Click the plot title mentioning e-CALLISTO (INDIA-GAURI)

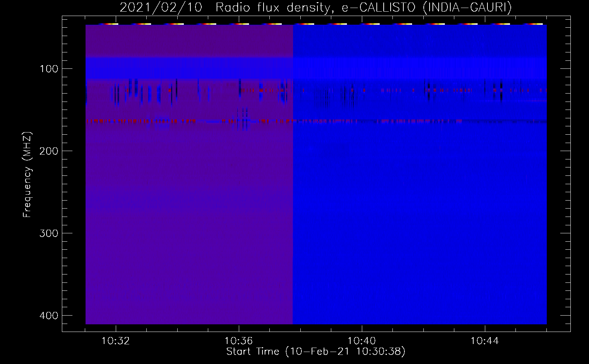[x=316, y=8]
